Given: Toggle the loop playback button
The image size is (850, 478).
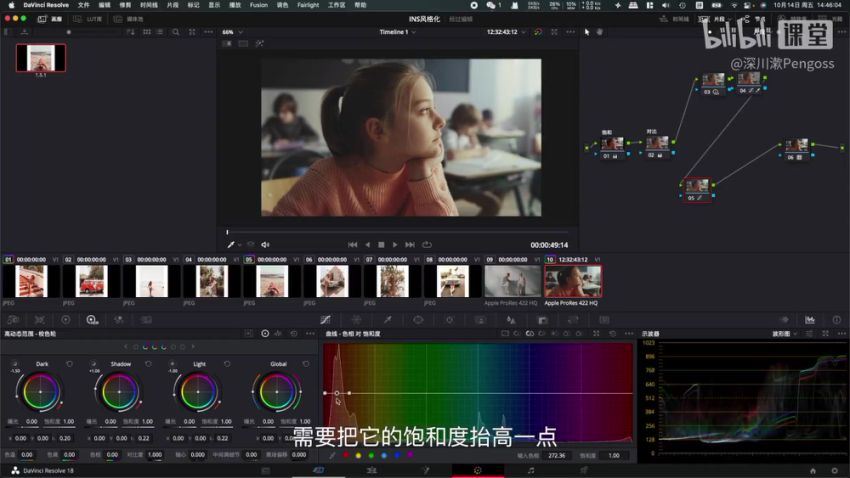Looking at the screenshot, I should click(x=427, y=244).
